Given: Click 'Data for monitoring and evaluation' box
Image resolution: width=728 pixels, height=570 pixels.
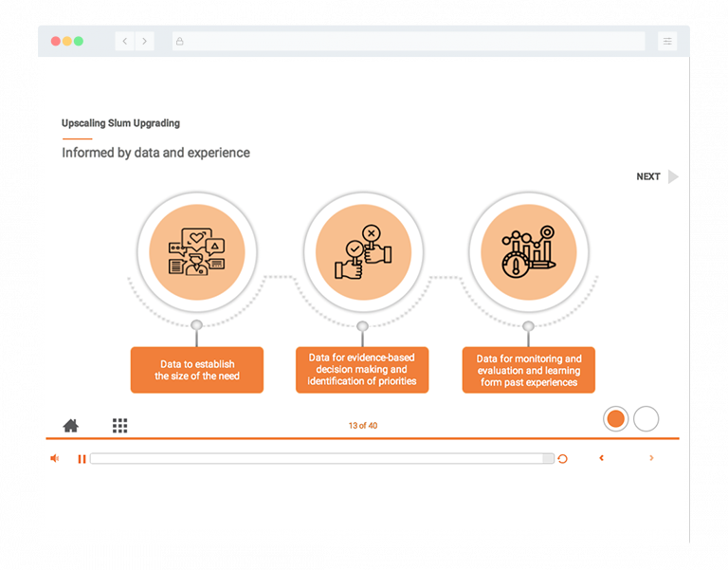Looking at the screenshot, I should (529, 370).
